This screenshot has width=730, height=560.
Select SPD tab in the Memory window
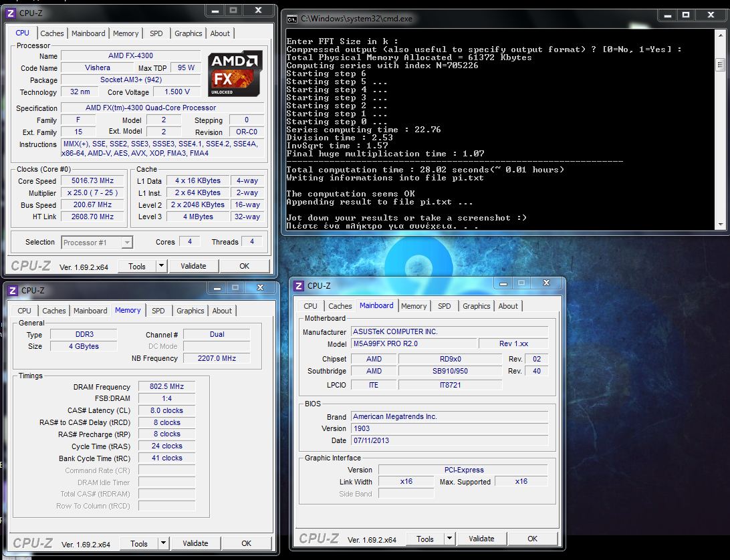pos(158,311)
